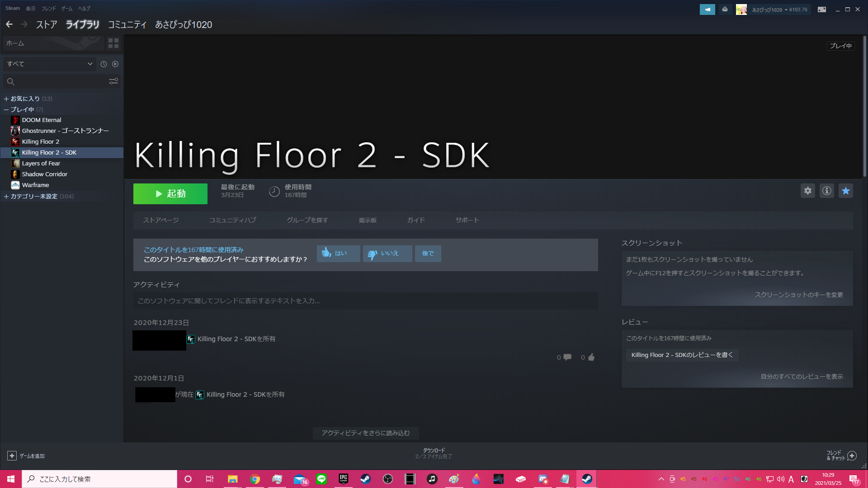Open the コミュニティハブ tab
This screenshot has height=488, width=868.
[x=232, y=220]
